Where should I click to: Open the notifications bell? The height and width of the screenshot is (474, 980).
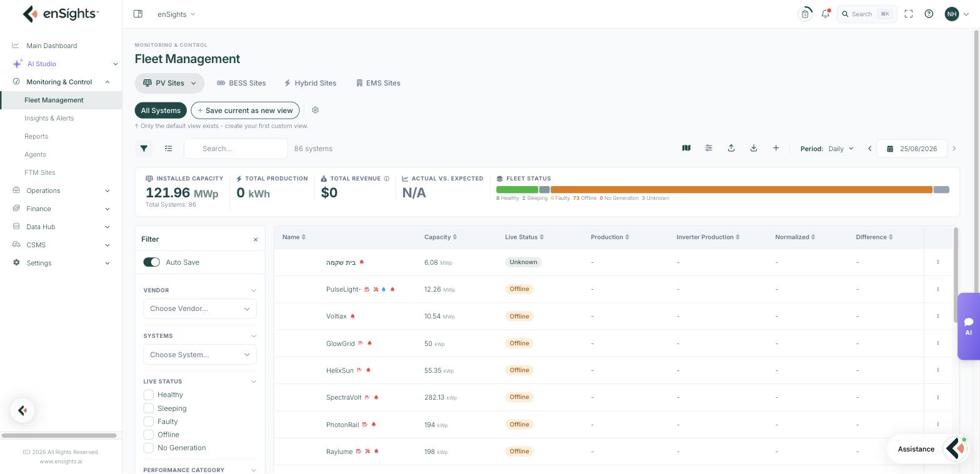coord(826,14)
